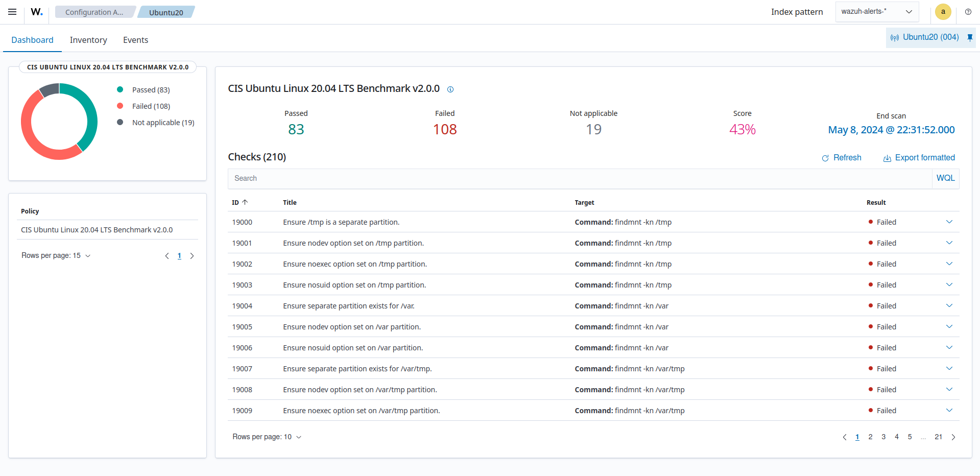Open the Events tab
Viewport: 980px width, 476px height.
135,39
